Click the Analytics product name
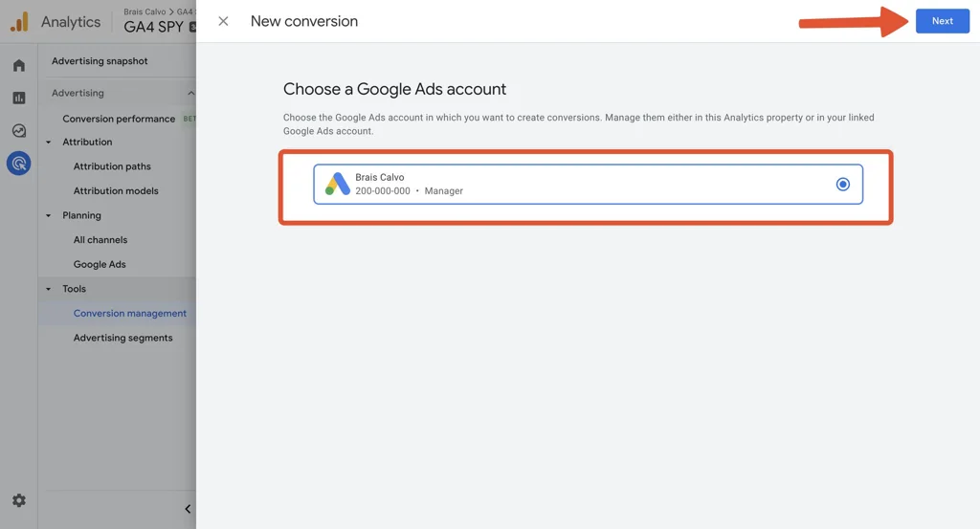Viewport: 980px width, 529px height. 71,22
